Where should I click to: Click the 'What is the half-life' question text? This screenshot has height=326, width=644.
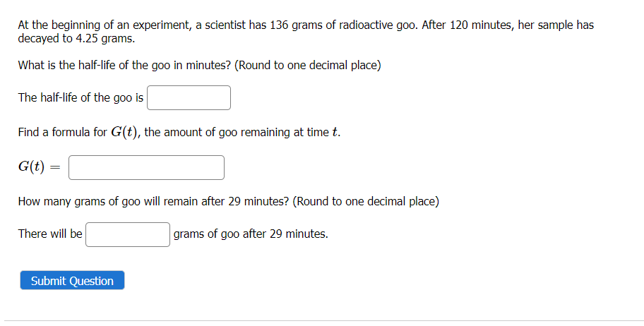click(x=199, y=66)
